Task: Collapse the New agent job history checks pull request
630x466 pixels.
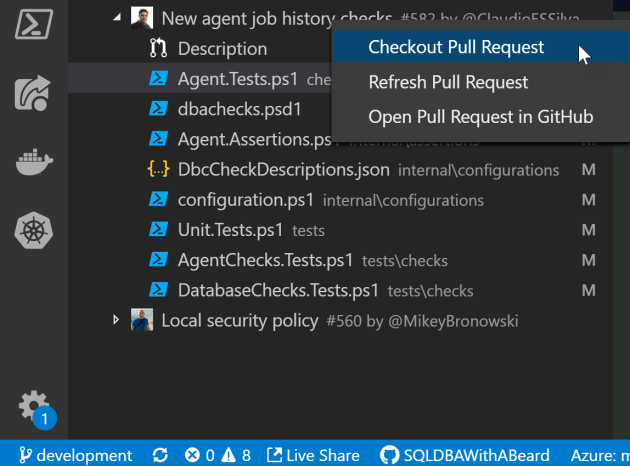Action: 118,18
